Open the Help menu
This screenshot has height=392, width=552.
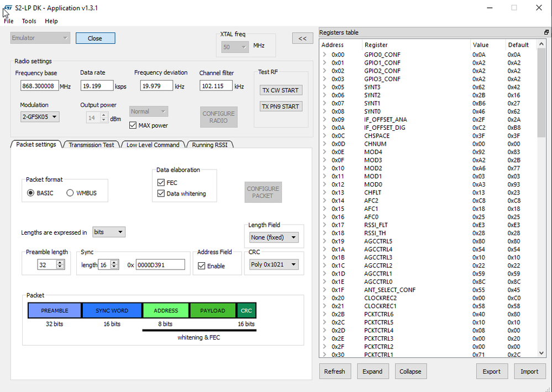tap(51, 21)
